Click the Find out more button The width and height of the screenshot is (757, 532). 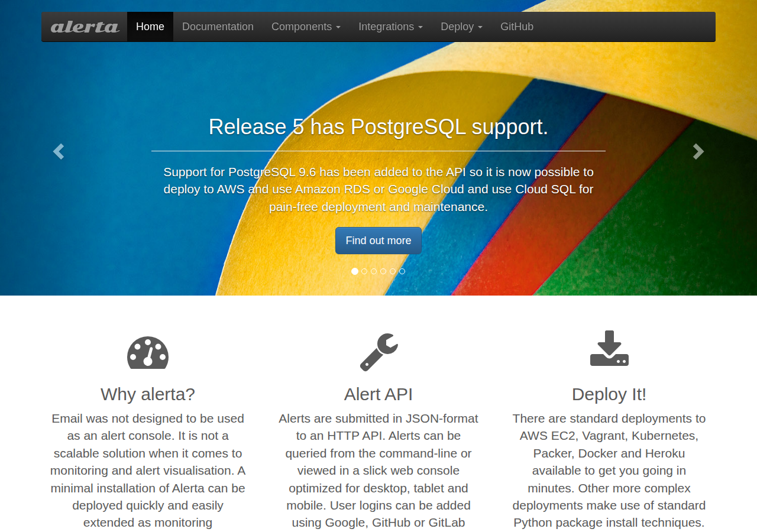pos(378,241)
